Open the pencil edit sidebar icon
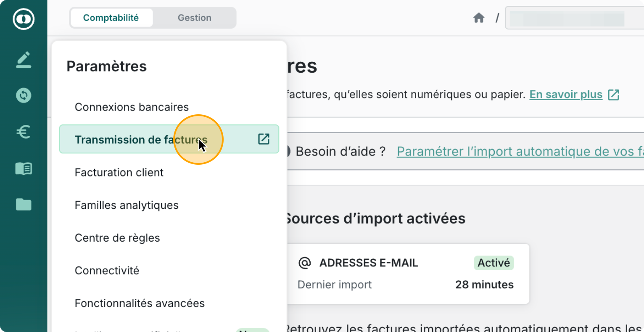The image size is (644, 332). [24, 60]
